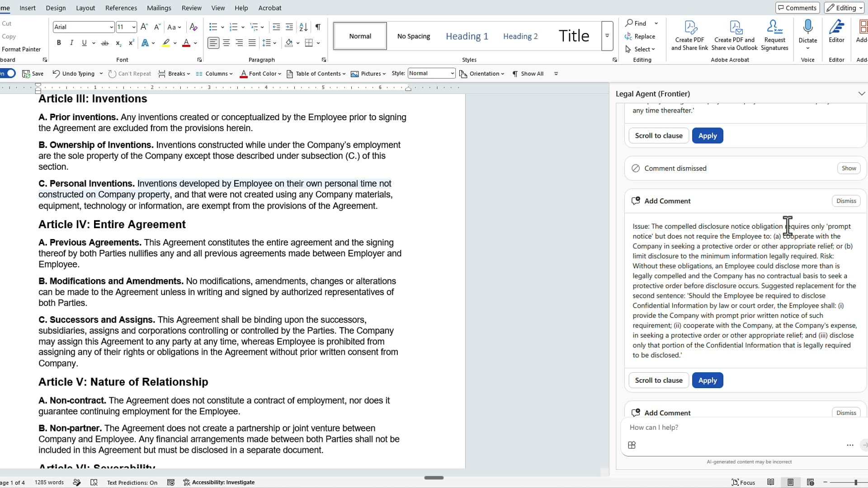Image resolution: width=868 pixels, height=488 pixels.
Task: Shrink font size icon
Action: (x=157, y=27)
